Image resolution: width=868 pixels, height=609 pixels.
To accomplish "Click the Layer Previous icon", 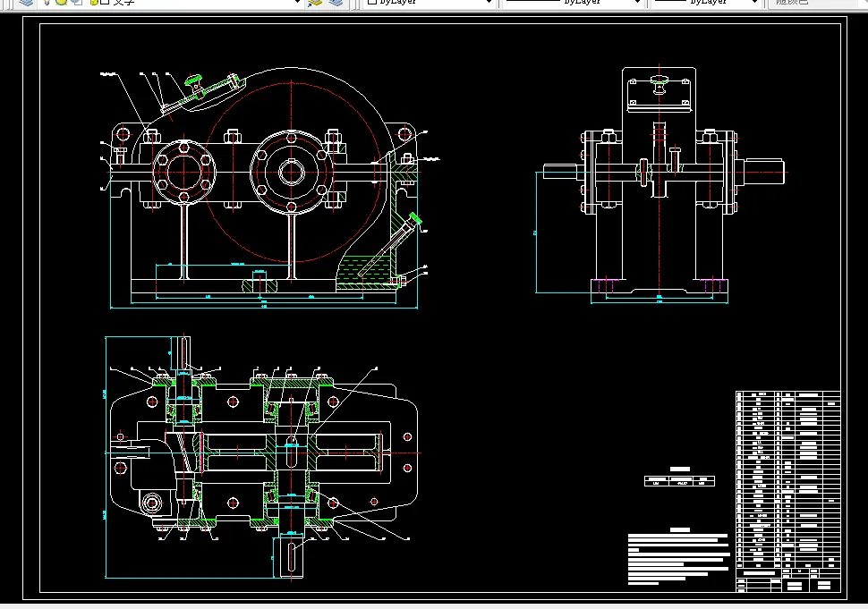I will pos(336,2).
